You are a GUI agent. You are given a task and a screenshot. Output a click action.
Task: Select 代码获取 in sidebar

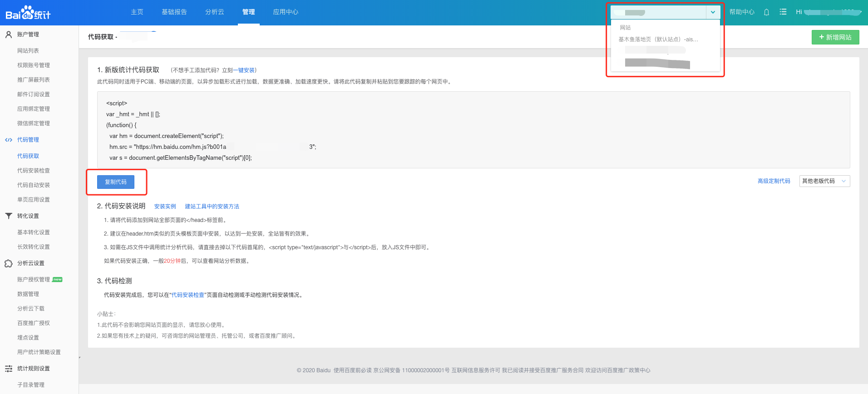click(28, 156)
